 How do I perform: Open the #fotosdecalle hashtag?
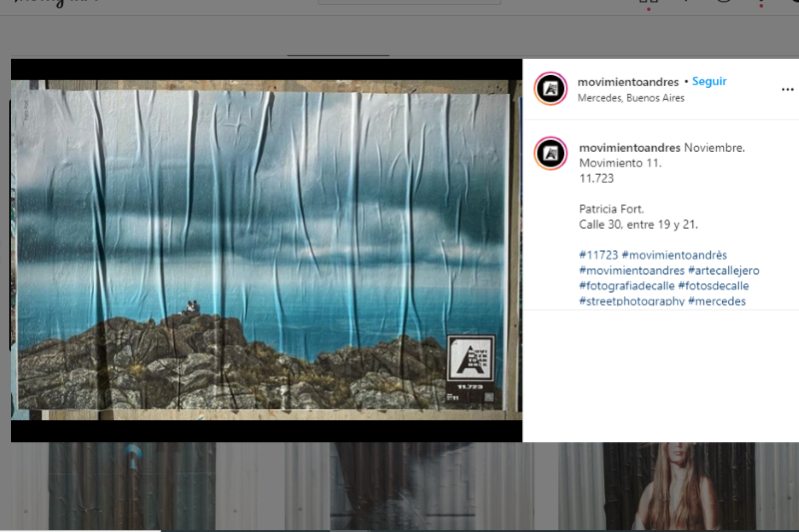click(713, 285)
